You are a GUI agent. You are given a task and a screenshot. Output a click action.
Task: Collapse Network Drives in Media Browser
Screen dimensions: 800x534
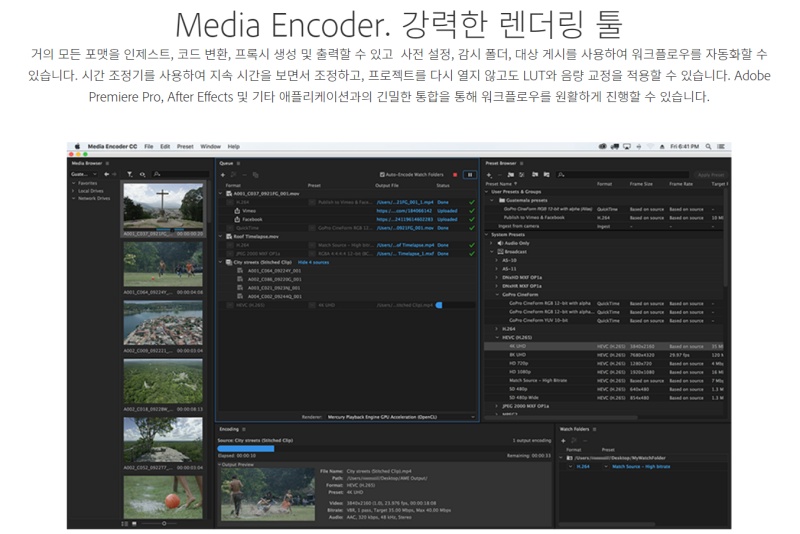pyautogui.click(x=73, y=198)
